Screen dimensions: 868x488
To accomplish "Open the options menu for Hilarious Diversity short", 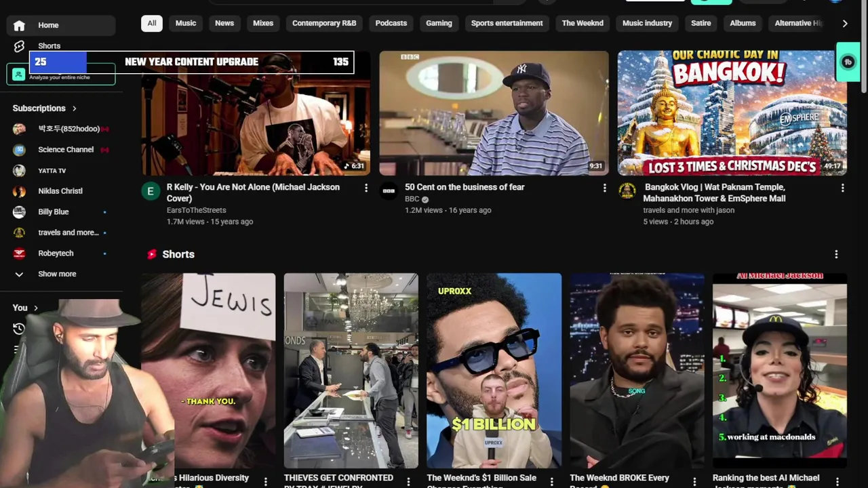I will 265,482.
